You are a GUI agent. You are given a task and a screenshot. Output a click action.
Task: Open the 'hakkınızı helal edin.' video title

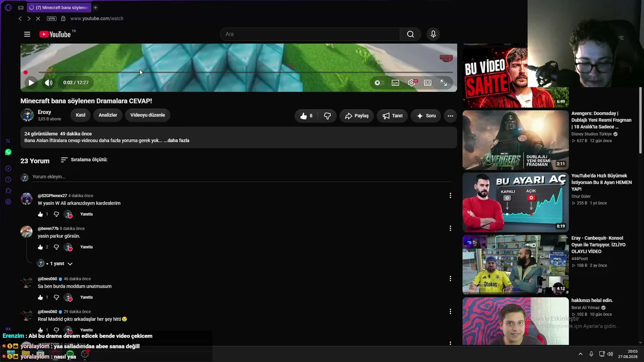(x=592, y=301)
